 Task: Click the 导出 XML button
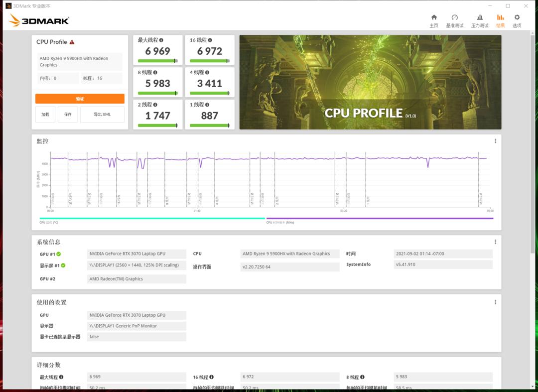point(102,115)
